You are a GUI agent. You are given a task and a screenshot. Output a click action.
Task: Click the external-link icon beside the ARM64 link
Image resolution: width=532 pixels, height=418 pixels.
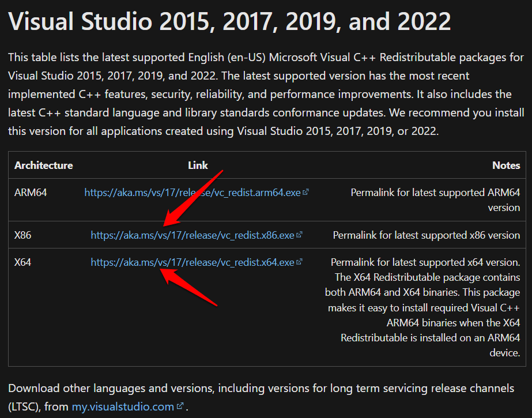coord(305,191)
